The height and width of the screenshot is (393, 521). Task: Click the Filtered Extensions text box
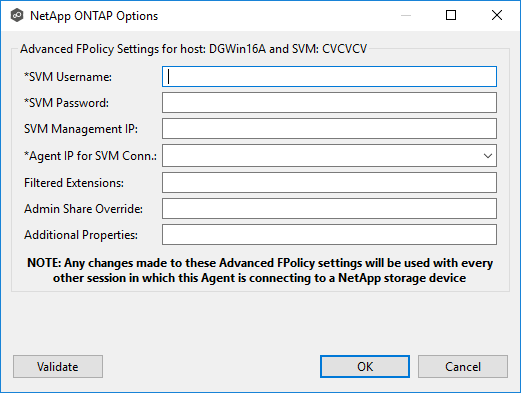pos(329,183)
